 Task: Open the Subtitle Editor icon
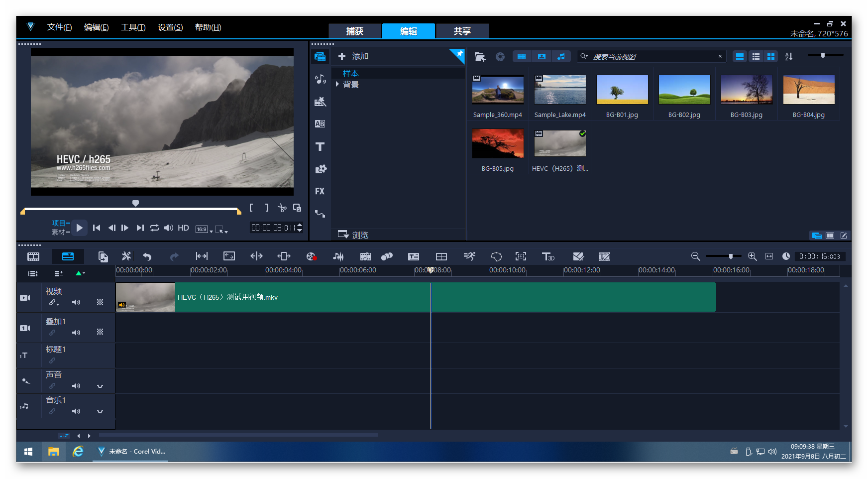coord(414,256)
